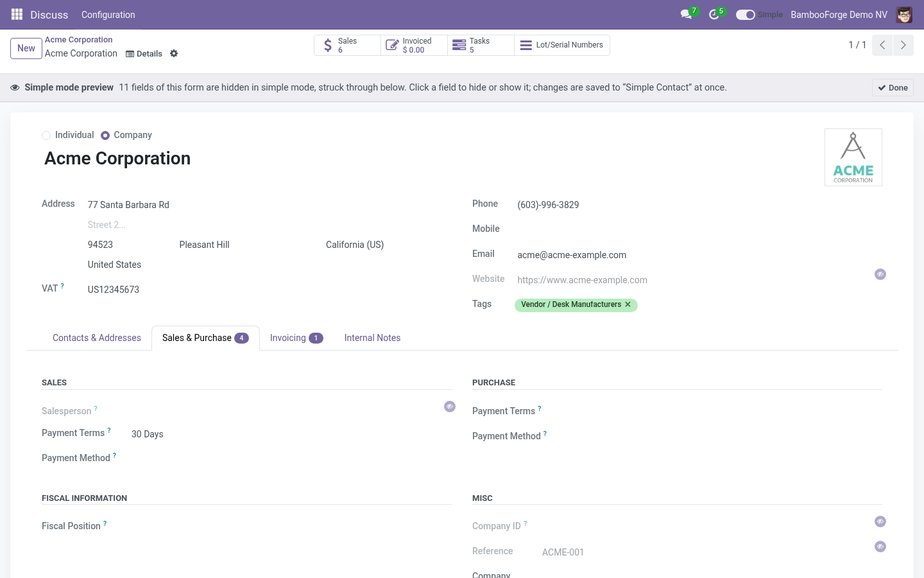Switch to the Contacts & Addresses tab
This screenshot has height=578, width=924.
pyautogui.click(x=97, y=338)
